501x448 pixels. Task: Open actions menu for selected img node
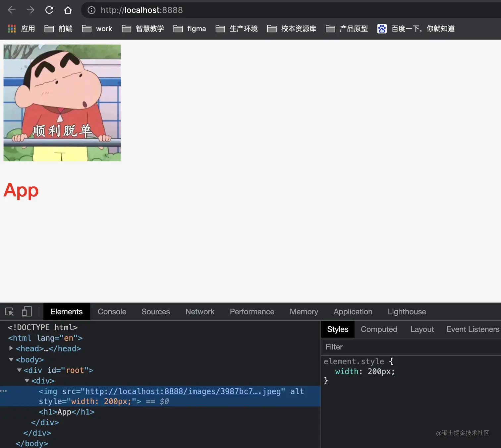3,391
